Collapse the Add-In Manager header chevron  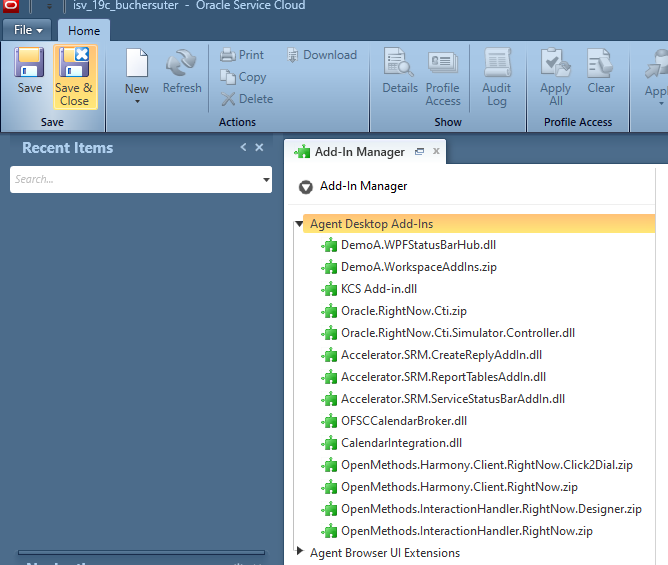pos(305,187)
